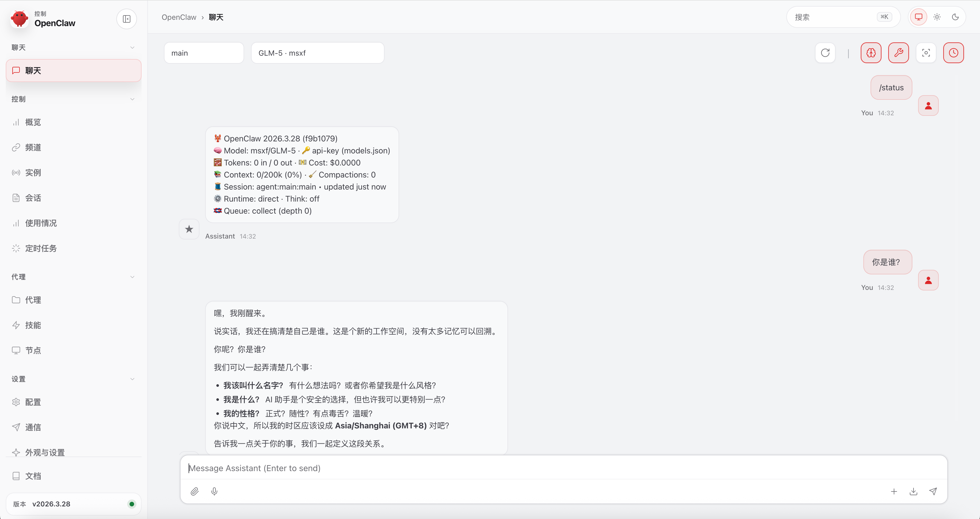
Task: Open the GLM-5 · msxf model badge
Action: pyautogui.click(x=317, y=52)
